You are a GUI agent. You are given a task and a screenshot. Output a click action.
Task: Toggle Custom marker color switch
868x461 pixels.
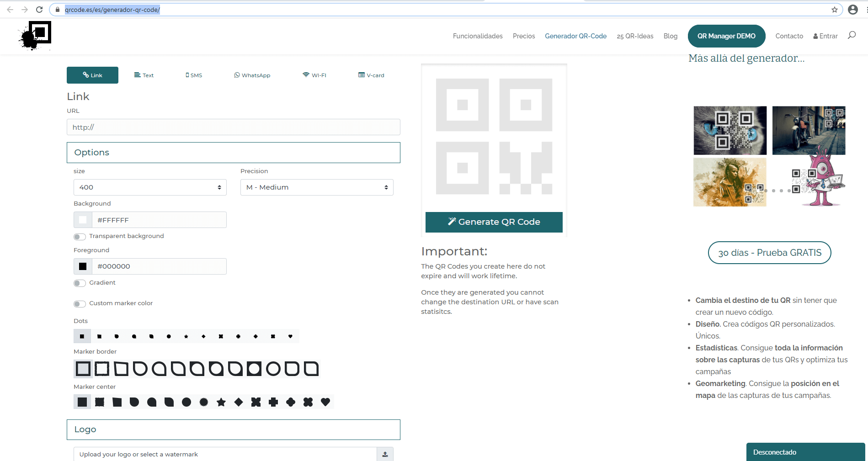coord(80,304)
